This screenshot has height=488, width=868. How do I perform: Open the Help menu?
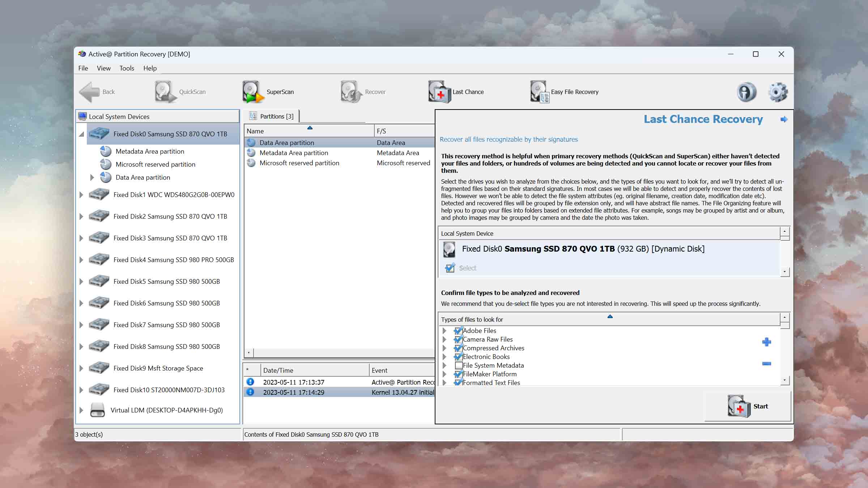coord(150,68)
